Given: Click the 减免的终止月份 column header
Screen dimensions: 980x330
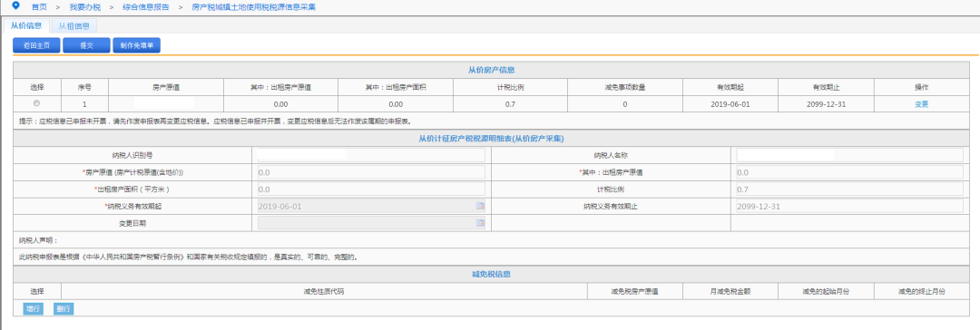Looking at the screenshot, I should tap(921, 291).
